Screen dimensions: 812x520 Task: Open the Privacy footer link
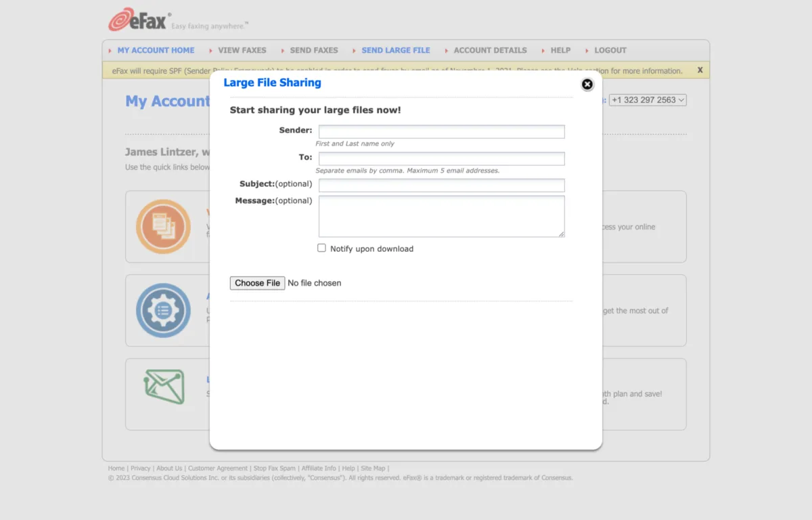point(141,468)
